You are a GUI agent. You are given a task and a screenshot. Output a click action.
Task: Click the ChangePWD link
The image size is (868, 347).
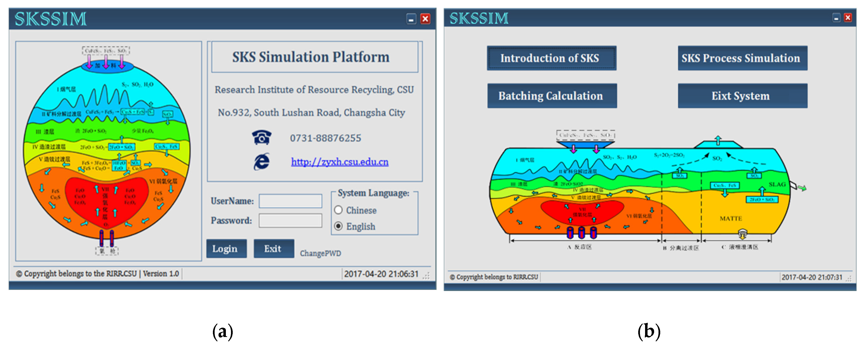point(320,253)
